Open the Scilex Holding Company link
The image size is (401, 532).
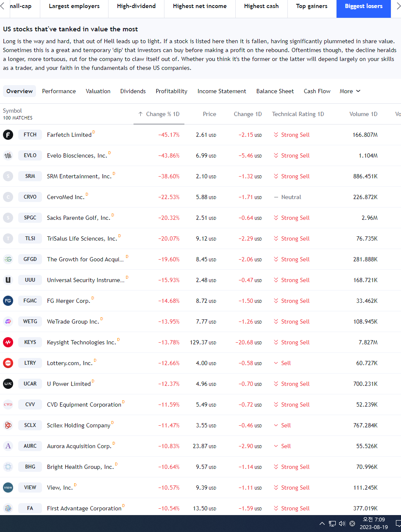pos(79,425)
